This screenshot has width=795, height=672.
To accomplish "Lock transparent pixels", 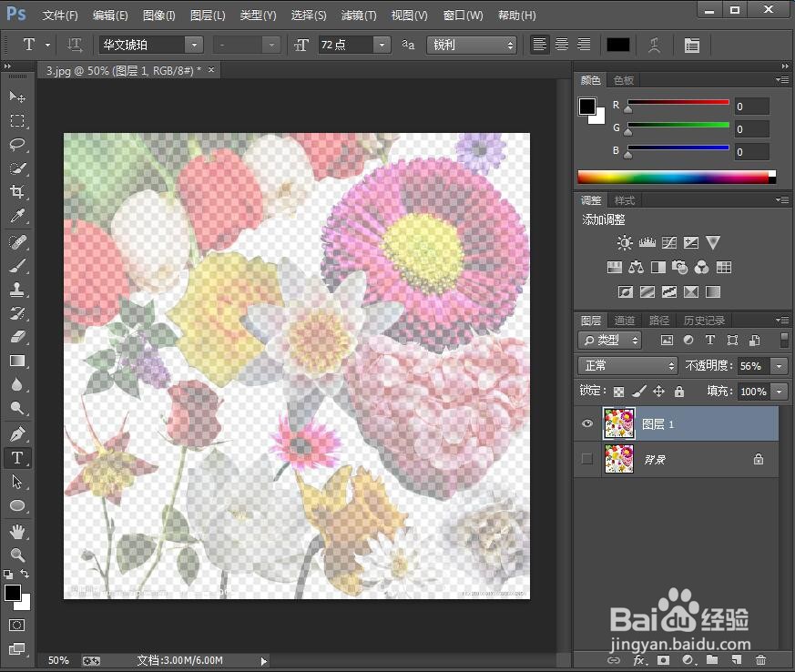I will click(x=618, y=392).
